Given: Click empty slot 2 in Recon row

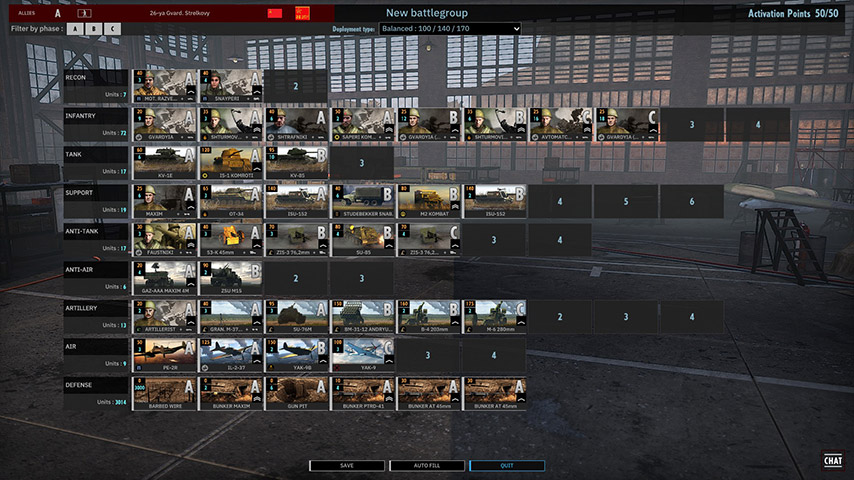Looking at the screenshot, I should point(296,86).
